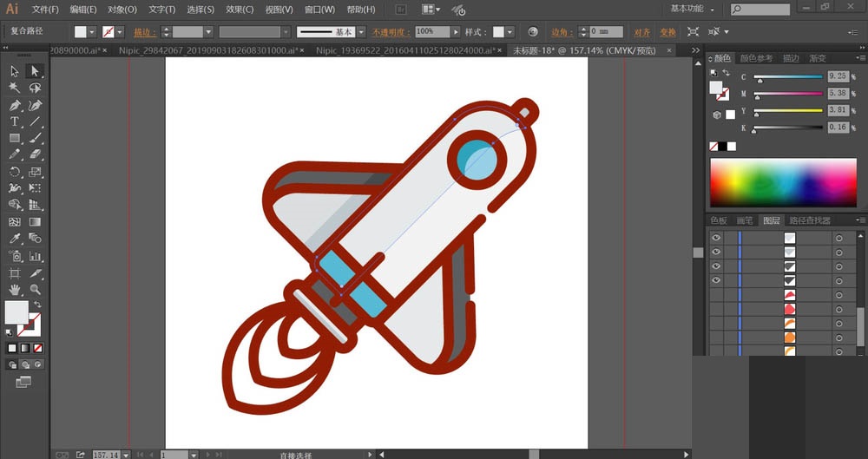Viewport: 868px width, 459px height.
Task: Select the Selection (black arrow) tool
Action: pyautogui.click(x=15, y=71)
